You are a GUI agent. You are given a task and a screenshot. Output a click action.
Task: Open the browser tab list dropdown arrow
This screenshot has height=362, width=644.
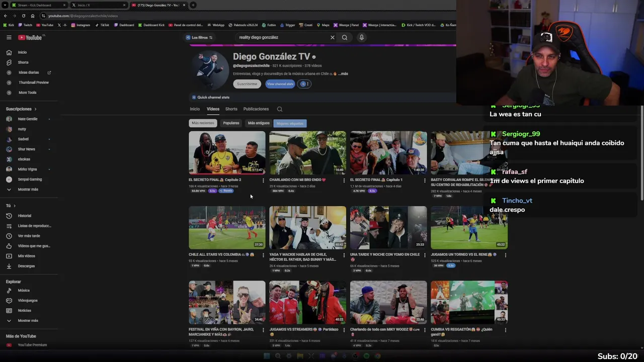(x=5, y=5)
